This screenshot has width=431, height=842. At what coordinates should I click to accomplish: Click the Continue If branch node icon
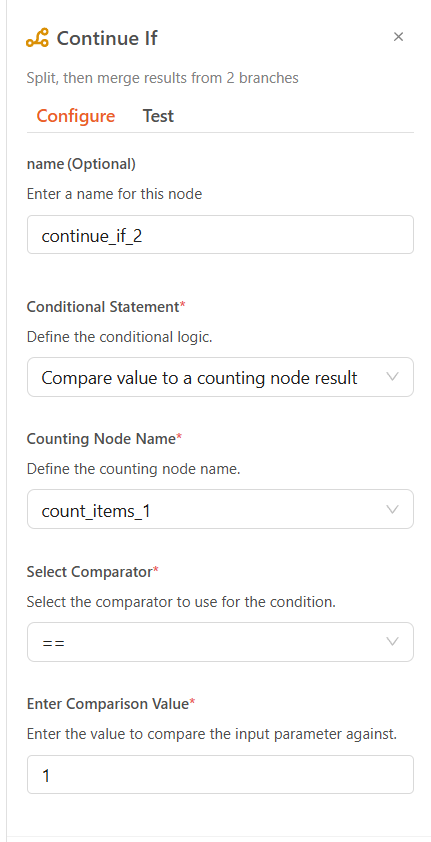pyautogui.click(x=37, y=38)
